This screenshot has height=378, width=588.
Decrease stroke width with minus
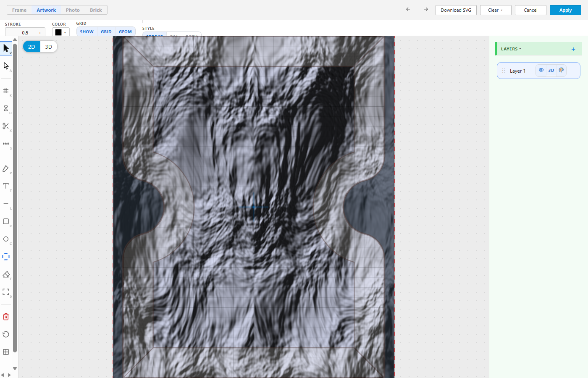point(10,33)
